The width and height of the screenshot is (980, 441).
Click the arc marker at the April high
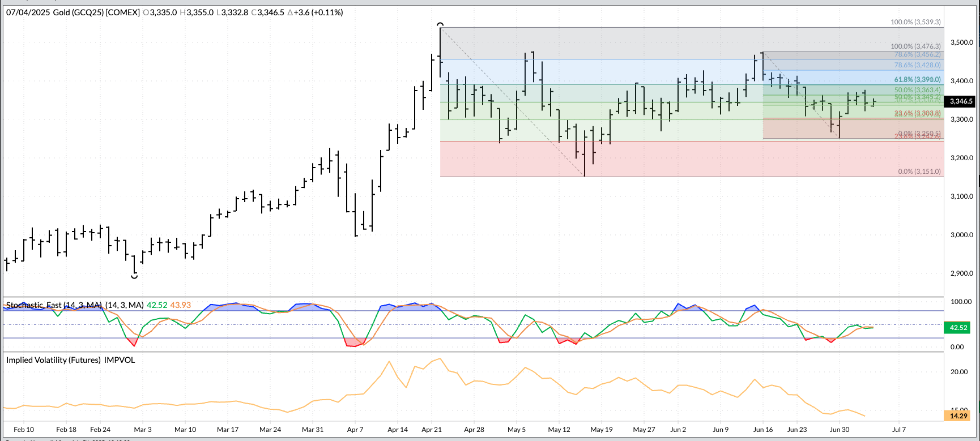point(440,25)
